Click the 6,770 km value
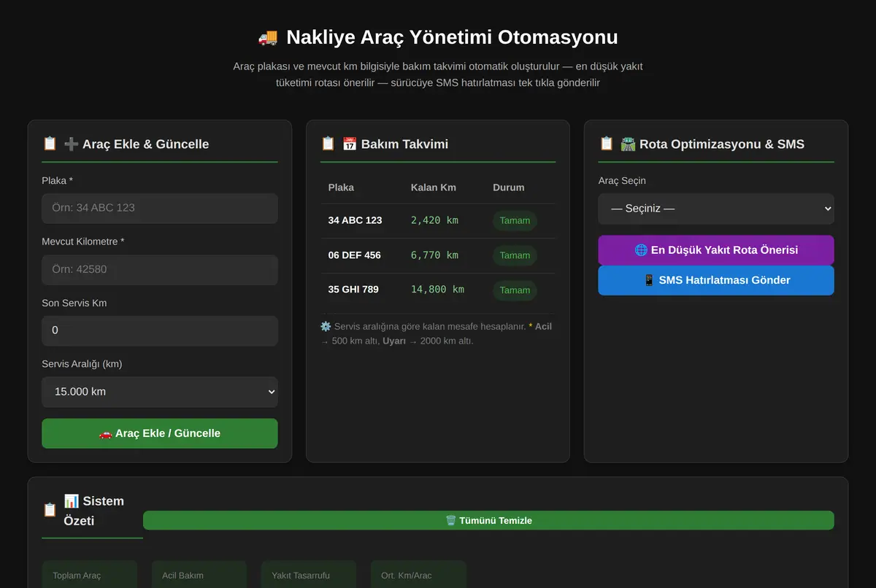This screenshot has height=588, width=876. tap(434, 255)
